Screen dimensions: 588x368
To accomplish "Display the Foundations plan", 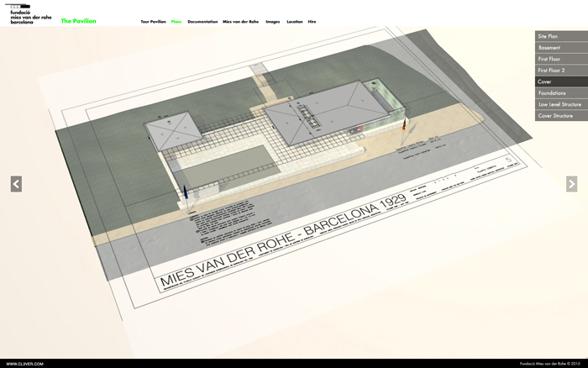I will 560,93.
